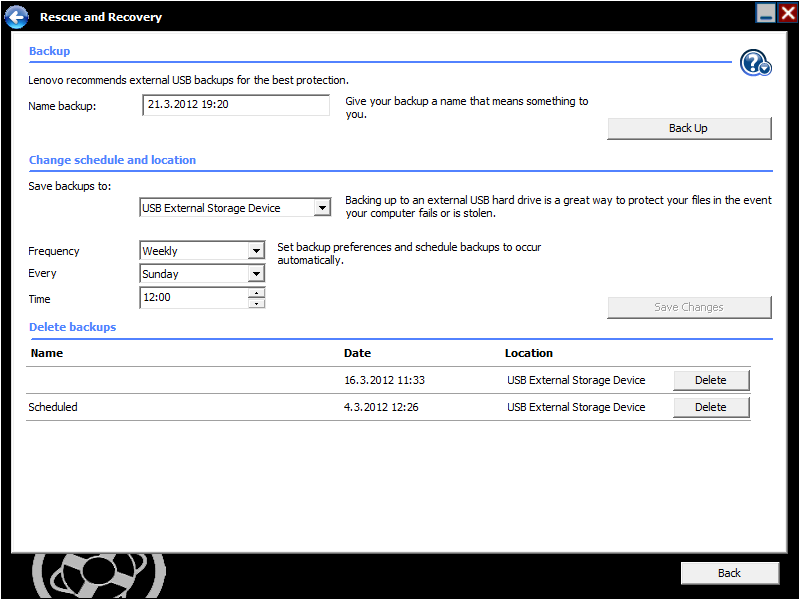
Task: Click the Save Changes button
Action: point(689,307)
